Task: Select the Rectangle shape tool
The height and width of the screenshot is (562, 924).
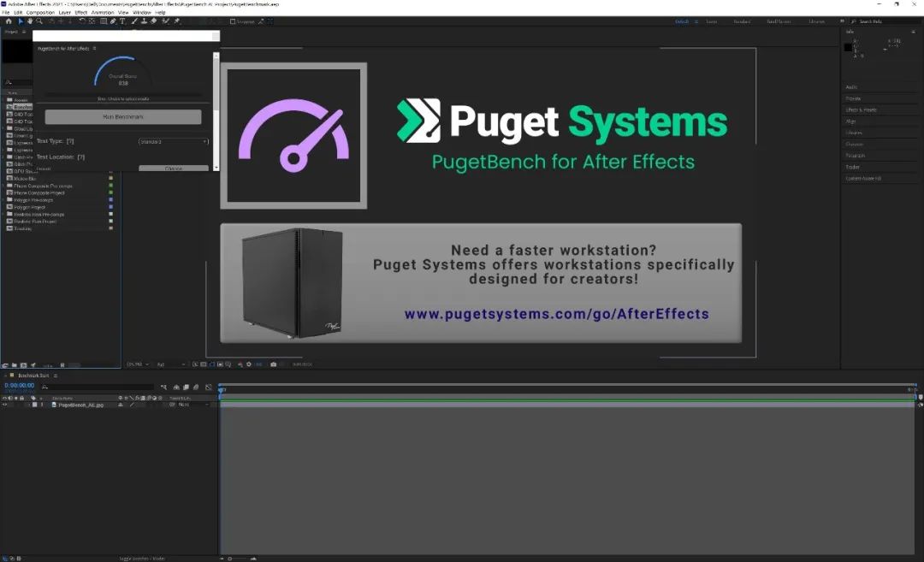Action: coord(103,21)
